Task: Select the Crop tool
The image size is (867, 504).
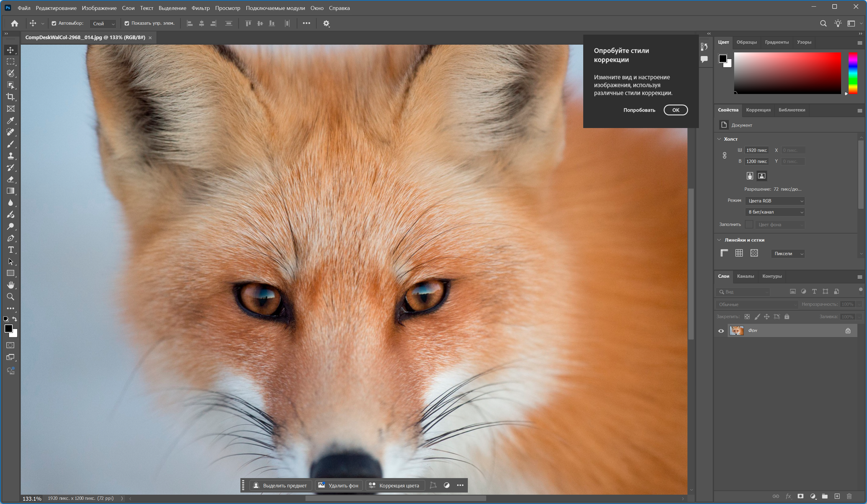Action: (11, 97)
